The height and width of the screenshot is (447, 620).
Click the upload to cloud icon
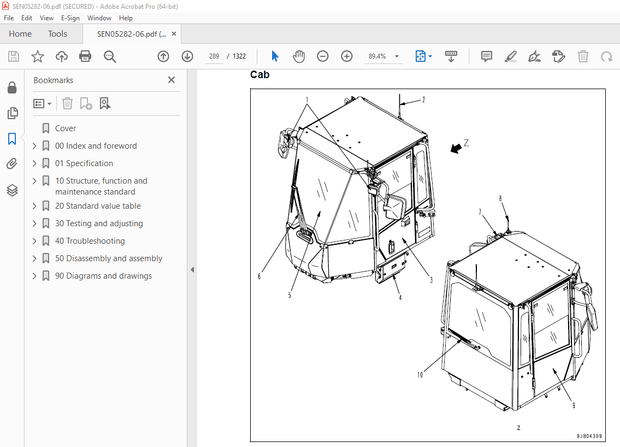(61, 57)
